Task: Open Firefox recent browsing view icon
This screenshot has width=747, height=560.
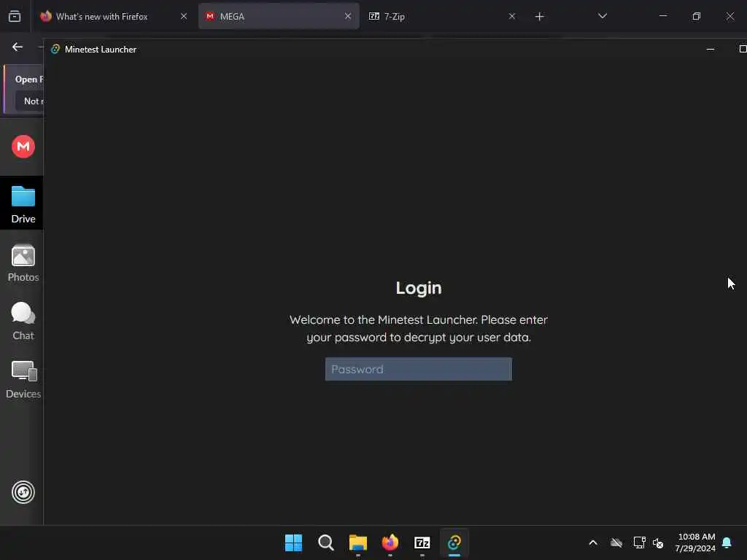Action: click(15, 17)
